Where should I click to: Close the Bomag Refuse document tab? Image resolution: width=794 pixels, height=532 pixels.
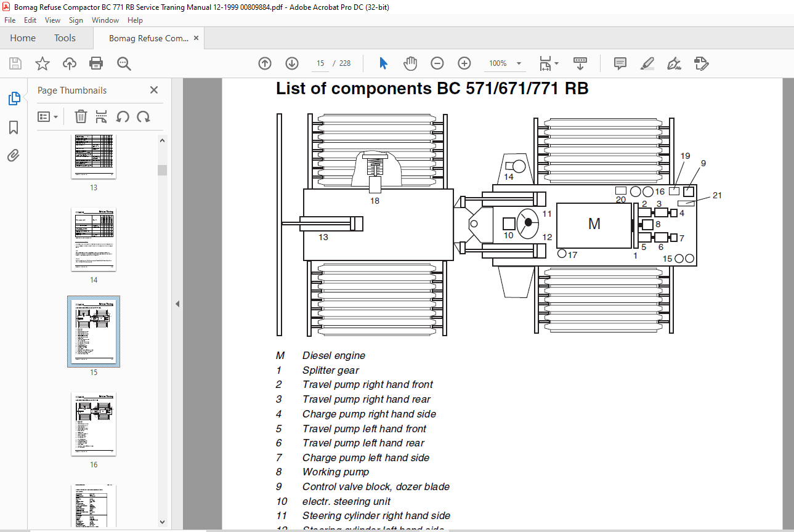pos(196,38)
